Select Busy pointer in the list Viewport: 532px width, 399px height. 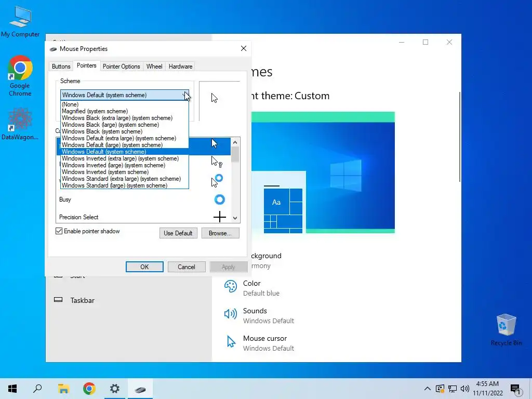143,199
